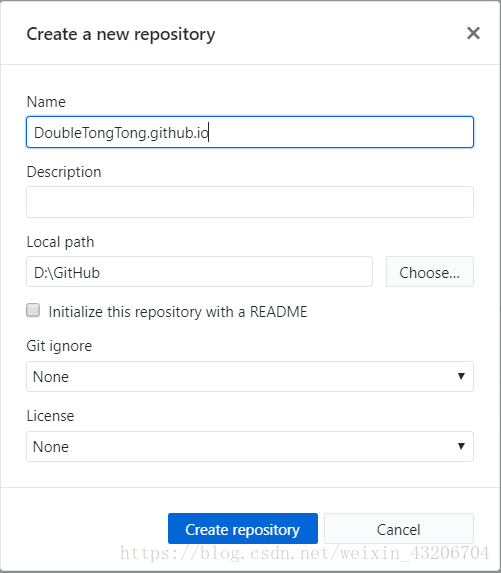This screenshot has width=501, height=573.
Task: Click the 'License' label text
Action: coord(50,416)
